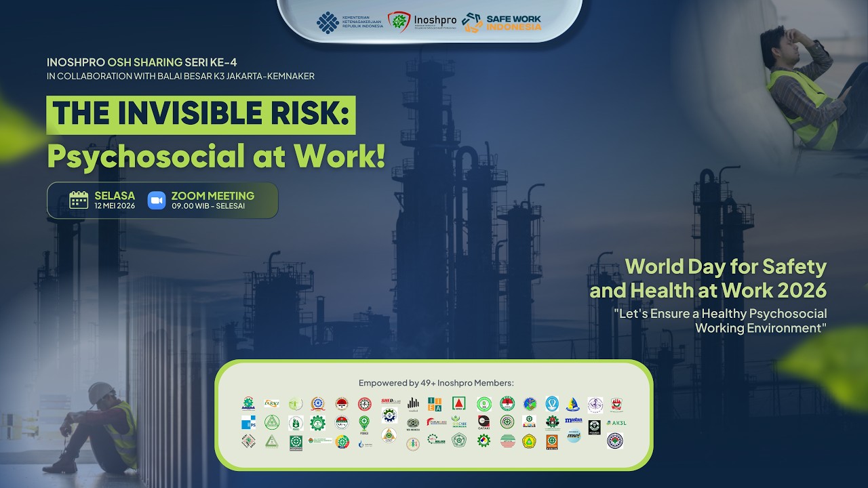Click the red triangle member logo
This screenshot has width=868, height=488.
(x=459, y=403)
